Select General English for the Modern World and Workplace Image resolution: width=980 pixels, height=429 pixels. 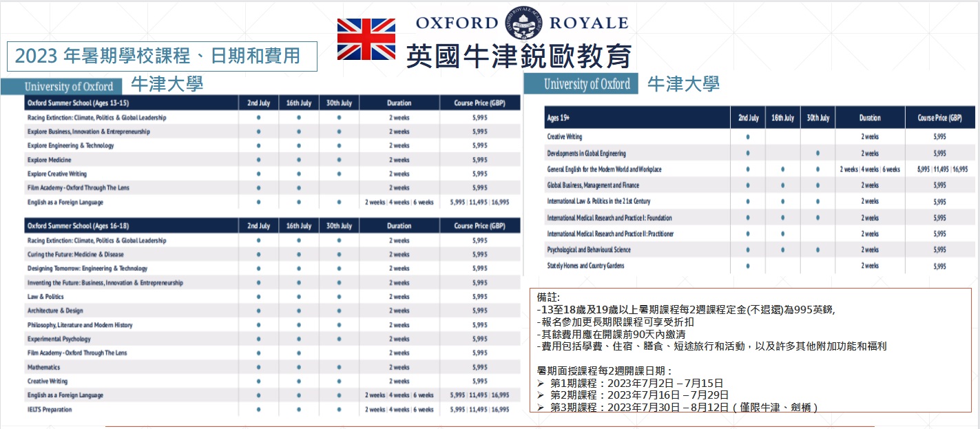[x=604, y=169]
